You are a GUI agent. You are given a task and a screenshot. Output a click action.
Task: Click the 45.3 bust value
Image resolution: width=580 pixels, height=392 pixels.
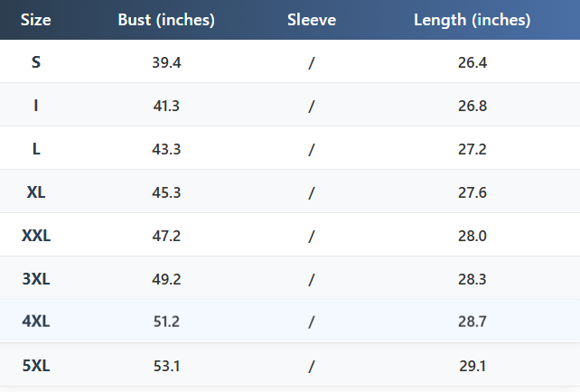point(166,192)
